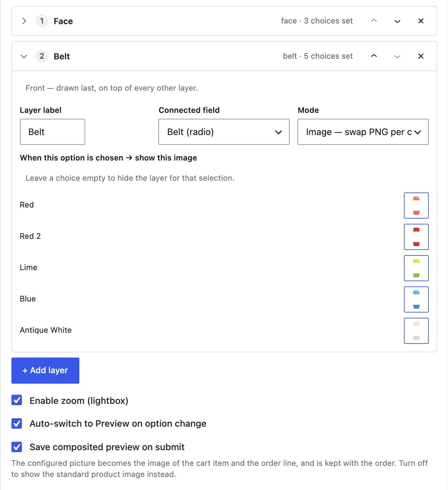Click the Add layer button

(x=45, y=371)
